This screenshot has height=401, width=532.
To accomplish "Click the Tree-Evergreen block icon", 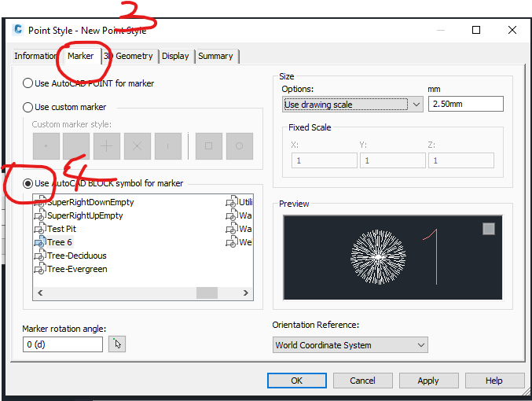I will tap(40, 269).
